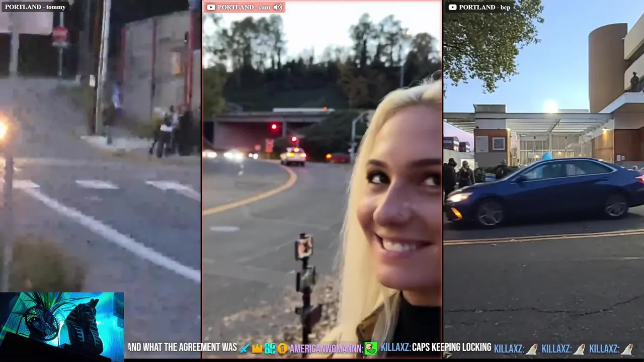Click the "CAPS KEEPING LOCKING" chat message
Image resolution: width=644 pixels, height=362 pixels.
(451, 347)
